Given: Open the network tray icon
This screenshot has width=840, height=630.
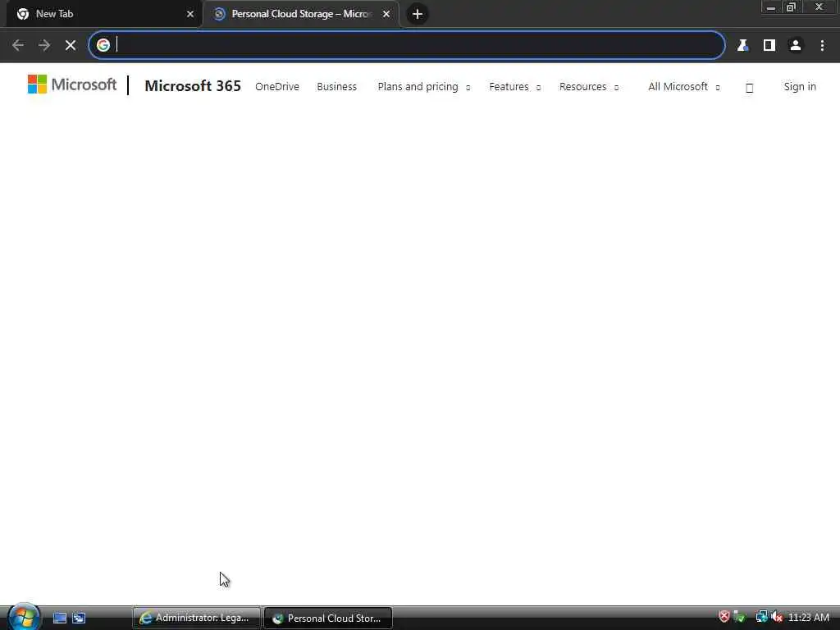Looking at the screenshot, I should 761,617.
